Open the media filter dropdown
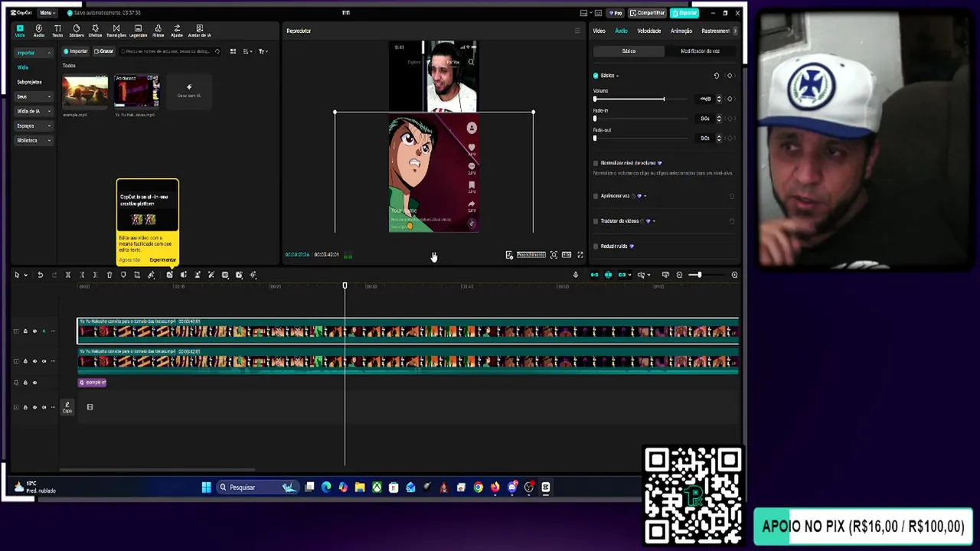The height and width of the screenshot is (551, 980). 263,51
